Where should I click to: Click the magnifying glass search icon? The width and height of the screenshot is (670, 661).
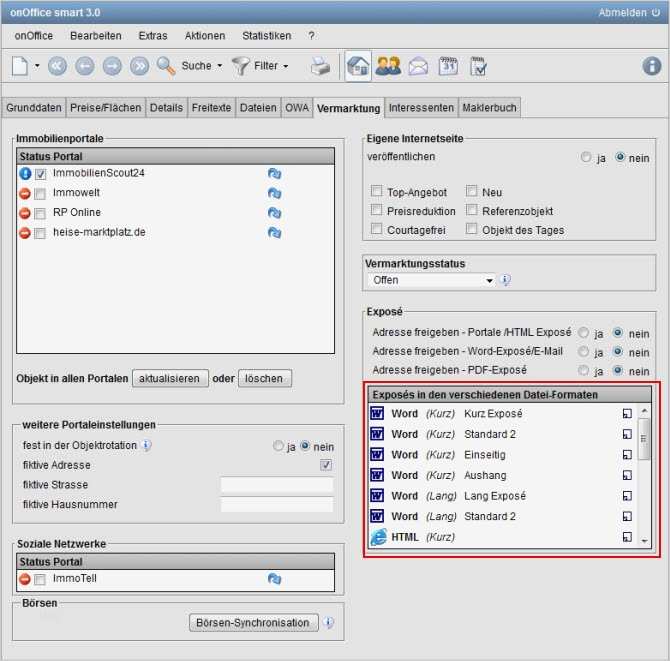pos(166,66)
